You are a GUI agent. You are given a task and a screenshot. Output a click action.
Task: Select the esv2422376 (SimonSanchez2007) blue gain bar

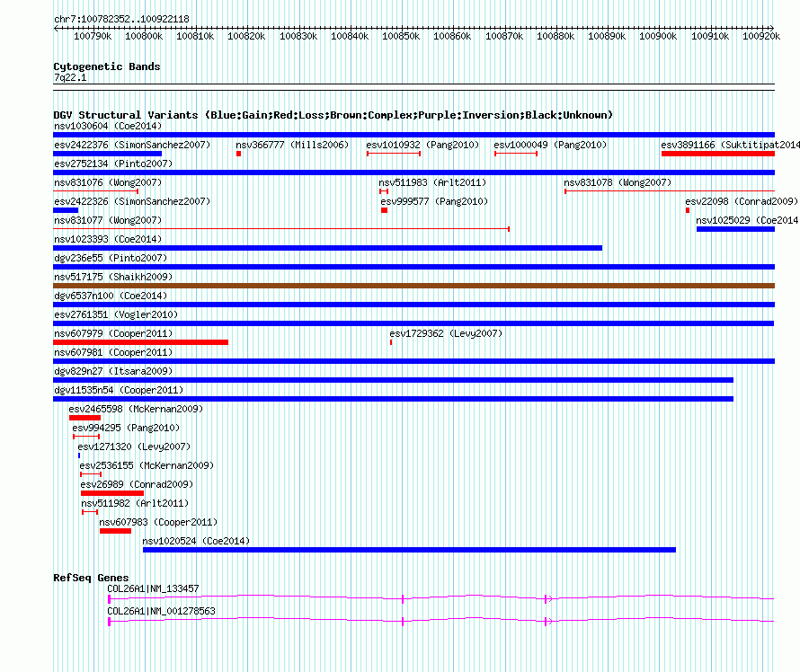point(108,154)
